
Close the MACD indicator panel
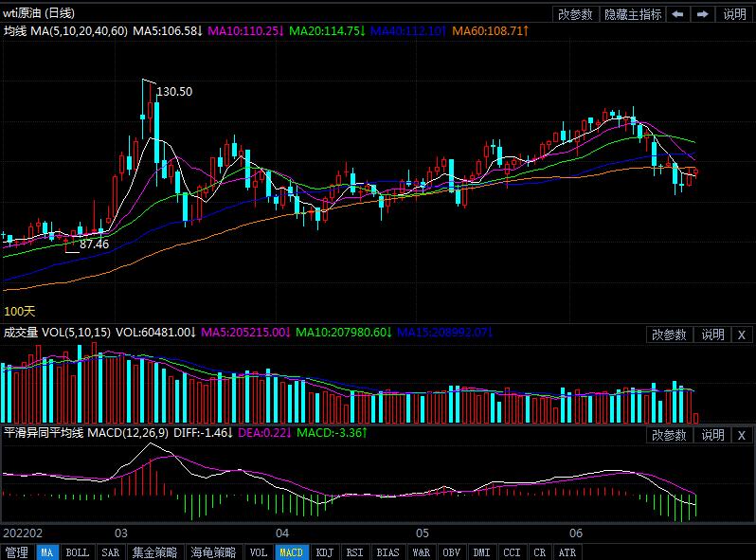741,435
